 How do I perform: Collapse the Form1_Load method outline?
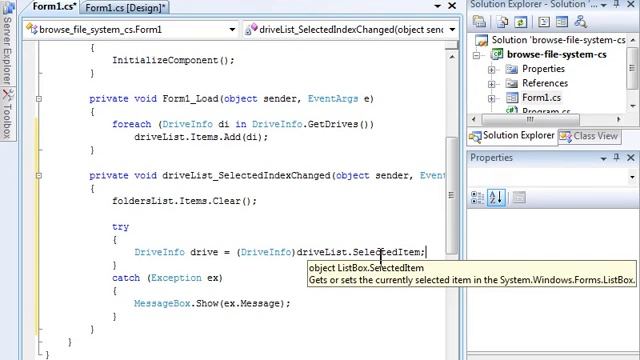coord(39,99)
